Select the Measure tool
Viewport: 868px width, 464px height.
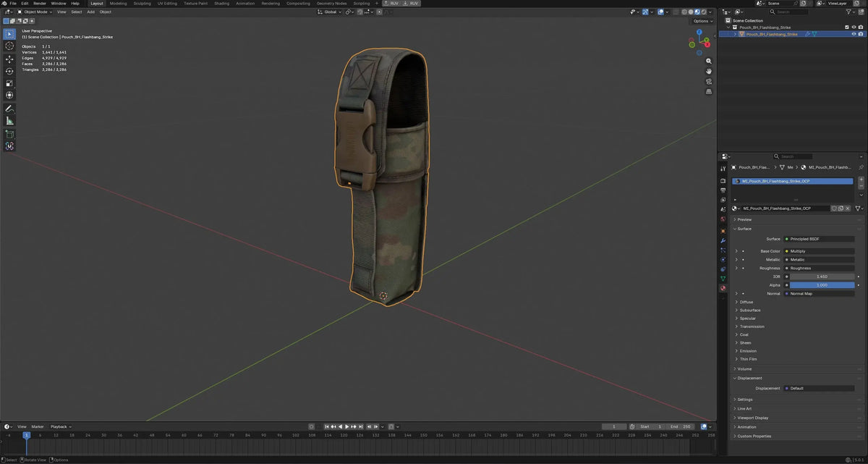tap(9, 121)
